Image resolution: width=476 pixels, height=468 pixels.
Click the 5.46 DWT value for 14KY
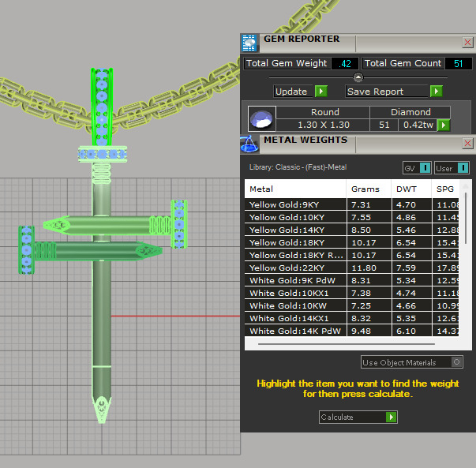(x=411, y=230)
